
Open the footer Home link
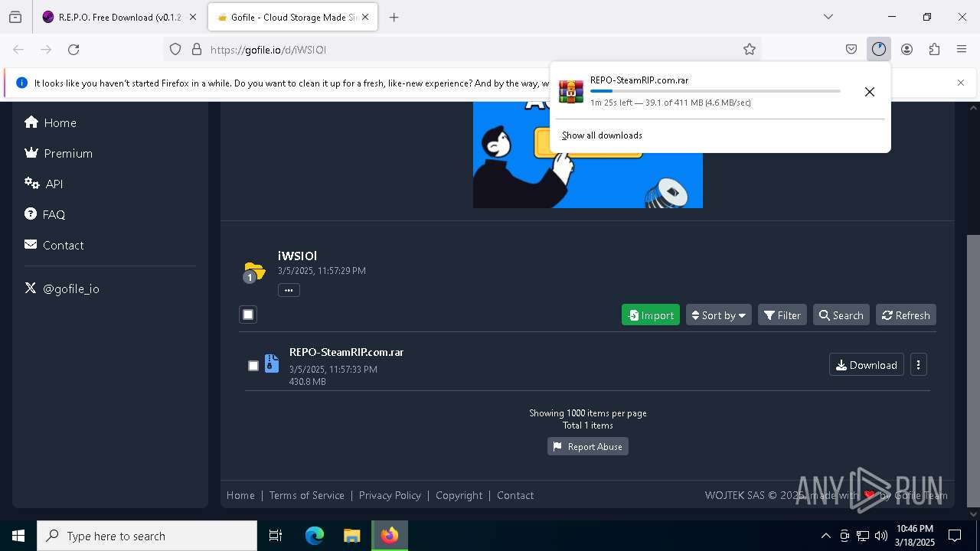click(x=240, y=495)
